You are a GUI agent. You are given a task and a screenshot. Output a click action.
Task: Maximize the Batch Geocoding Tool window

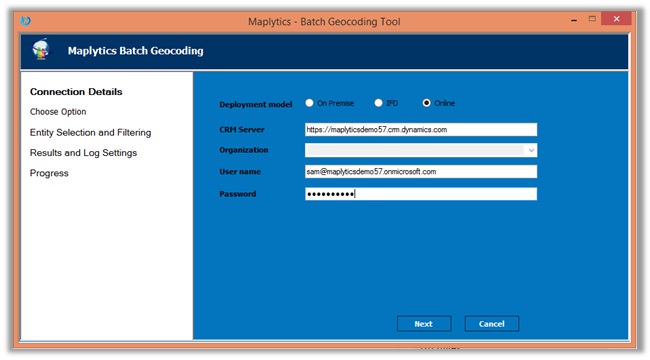click(592, 19)
